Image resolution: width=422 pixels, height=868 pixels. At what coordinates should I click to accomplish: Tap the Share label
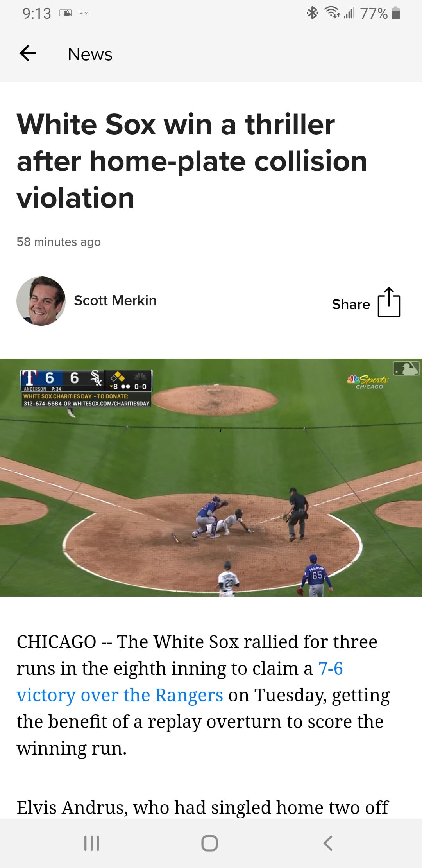pos(351,304)
